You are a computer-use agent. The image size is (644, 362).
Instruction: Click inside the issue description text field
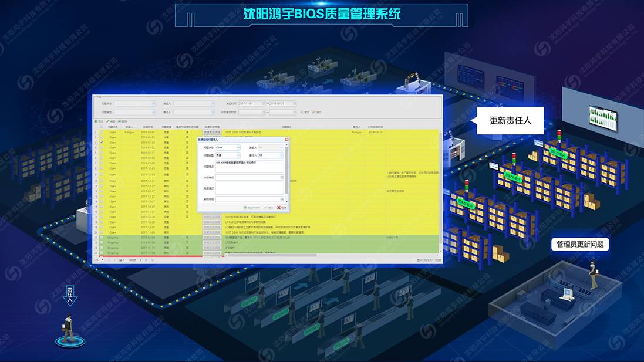(249, 166)
